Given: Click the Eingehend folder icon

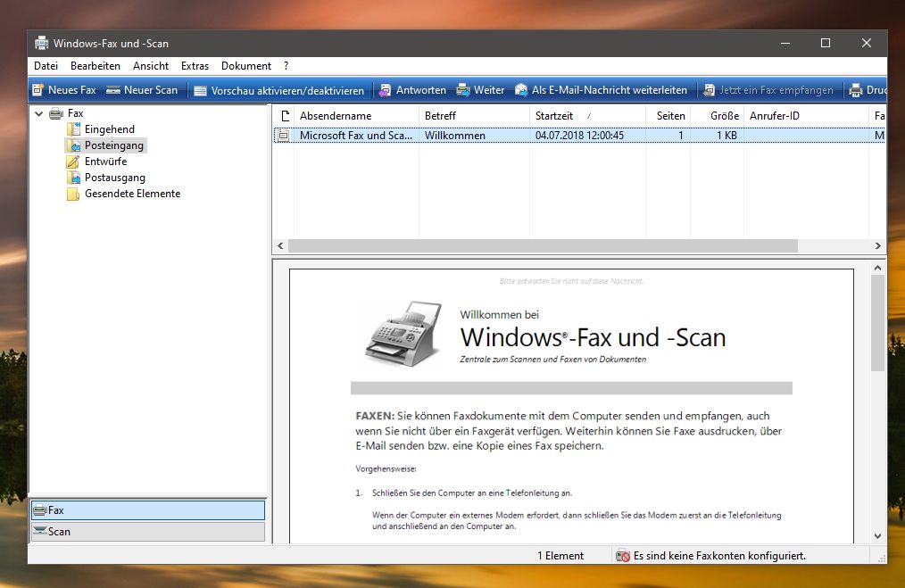Looking at the screenshot, I should coord(73,129).
